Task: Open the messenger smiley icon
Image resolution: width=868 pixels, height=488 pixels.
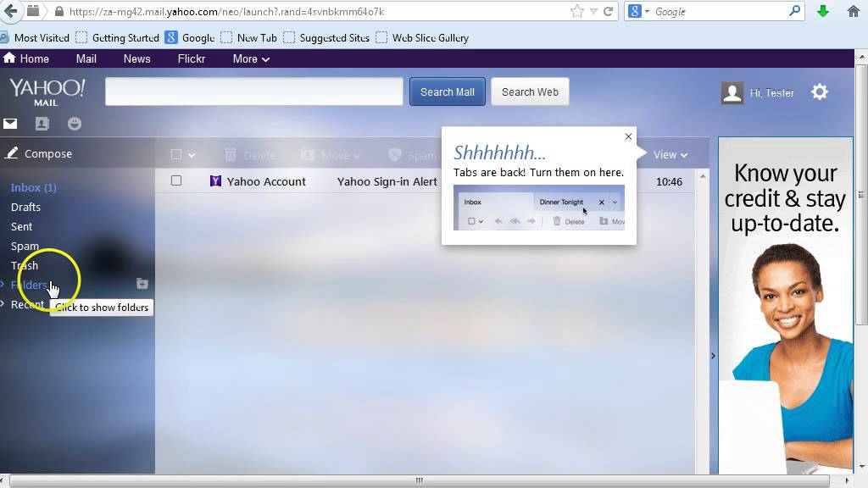Action: tap(75, 124)
